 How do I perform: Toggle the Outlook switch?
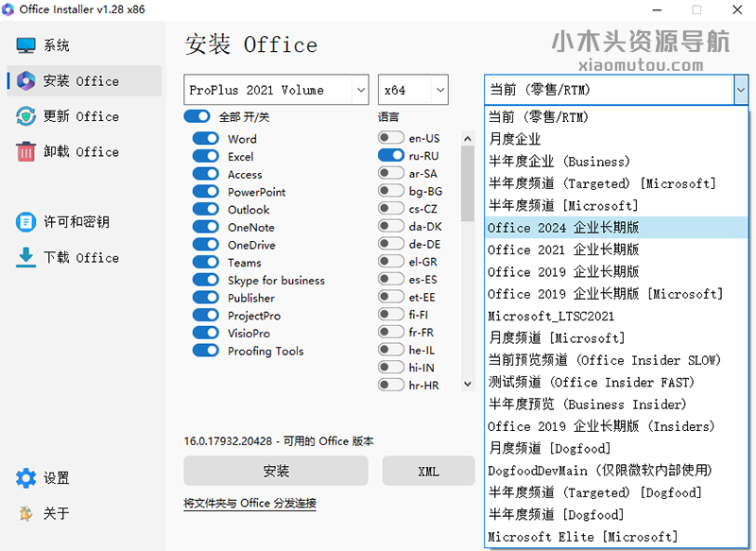206,209
